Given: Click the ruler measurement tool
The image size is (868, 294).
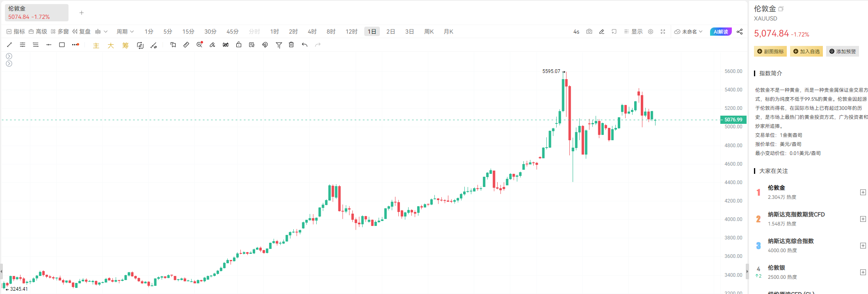Looking at the screenshot, I should click(186, 45).
